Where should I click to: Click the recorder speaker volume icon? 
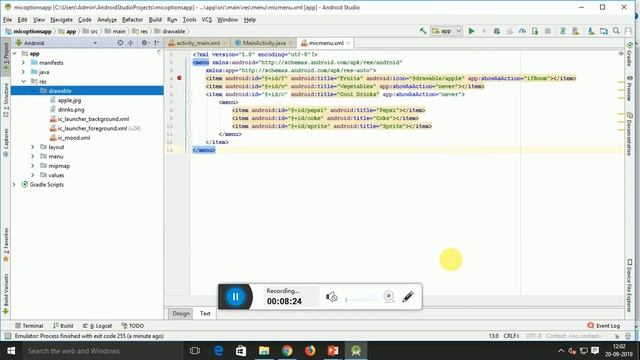331,297
